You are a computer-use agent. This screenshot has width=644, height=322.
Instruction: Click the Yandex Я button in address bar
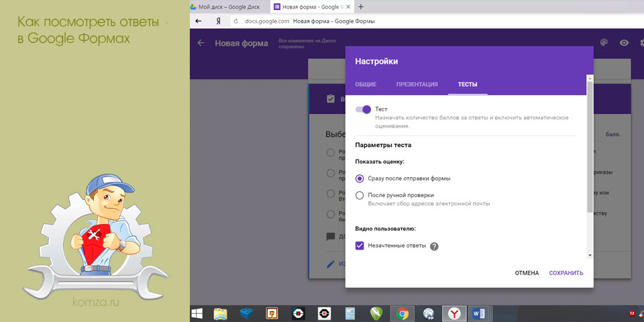(x=219, y=21)
